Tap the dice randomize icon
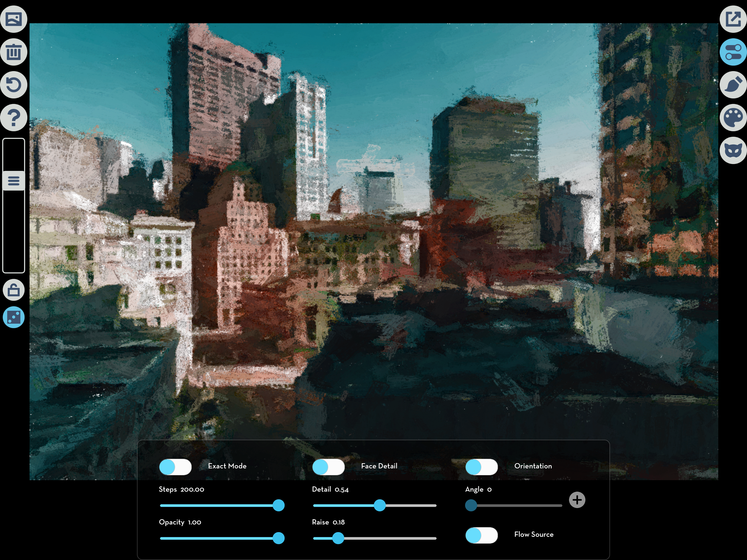747x560 pixels. (13, 317)
